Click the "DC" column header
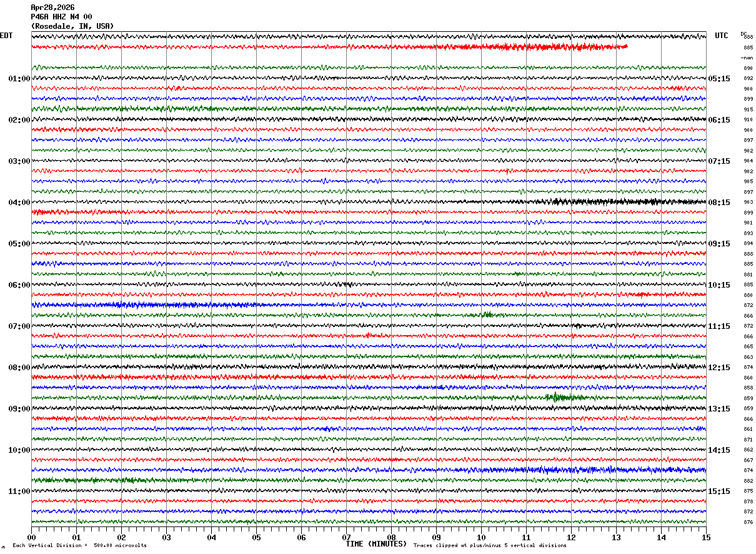Screen dimensions: 756x554 744,34
